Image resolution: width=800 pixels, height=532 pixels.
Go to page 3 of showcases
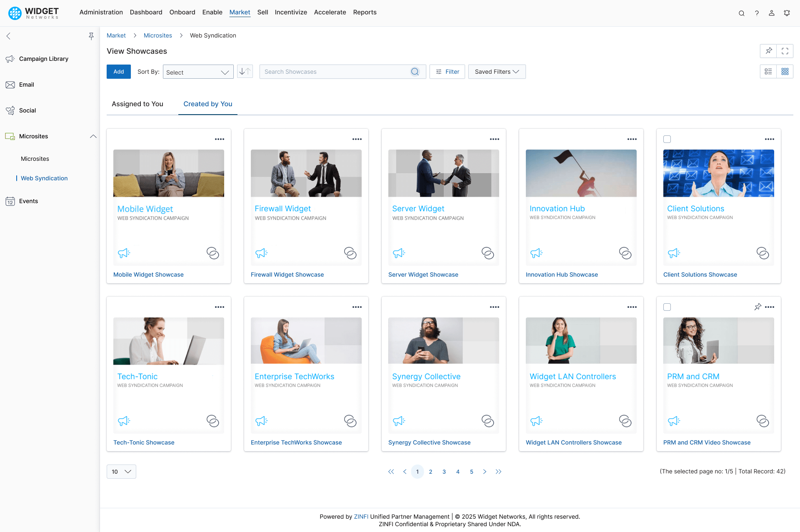444,472
